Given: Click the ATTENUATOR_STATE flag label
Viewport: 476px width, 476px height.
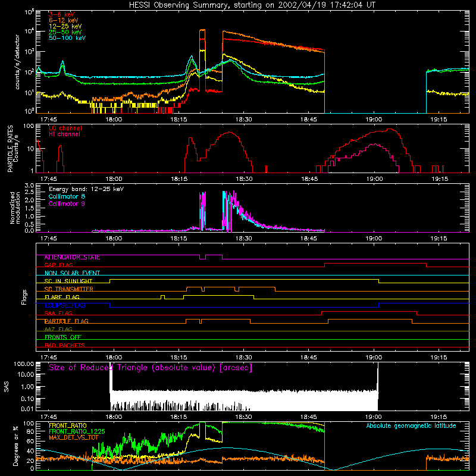Looking at the screenshot, I should 72,258.
